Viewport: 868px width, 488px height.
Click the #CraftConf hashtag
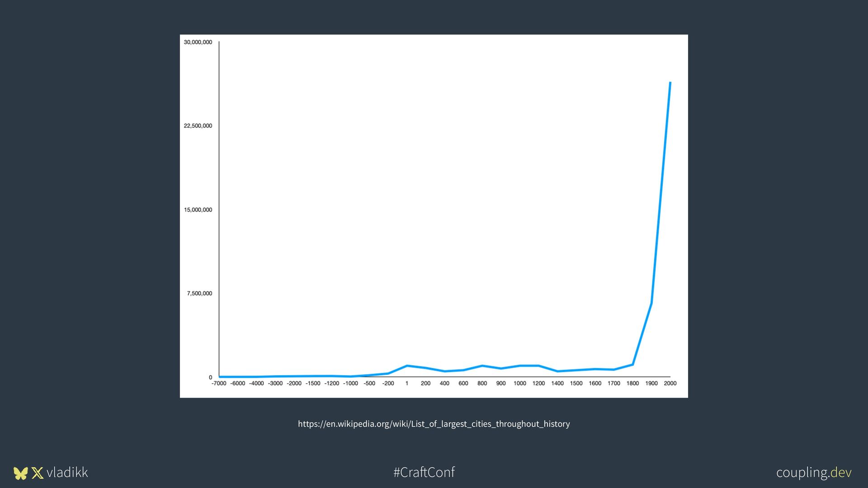pyautogui.click(x=424, y=472)
